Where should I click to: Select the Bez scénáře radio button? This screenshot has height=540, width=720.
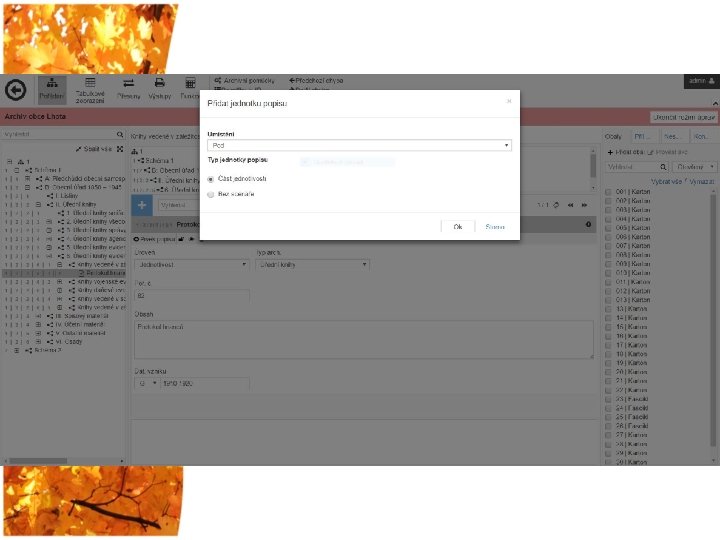211,194
